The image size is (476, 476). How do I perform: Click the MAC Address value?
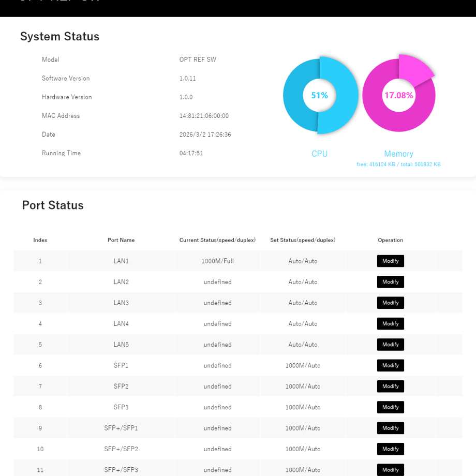tap(204, 116)
